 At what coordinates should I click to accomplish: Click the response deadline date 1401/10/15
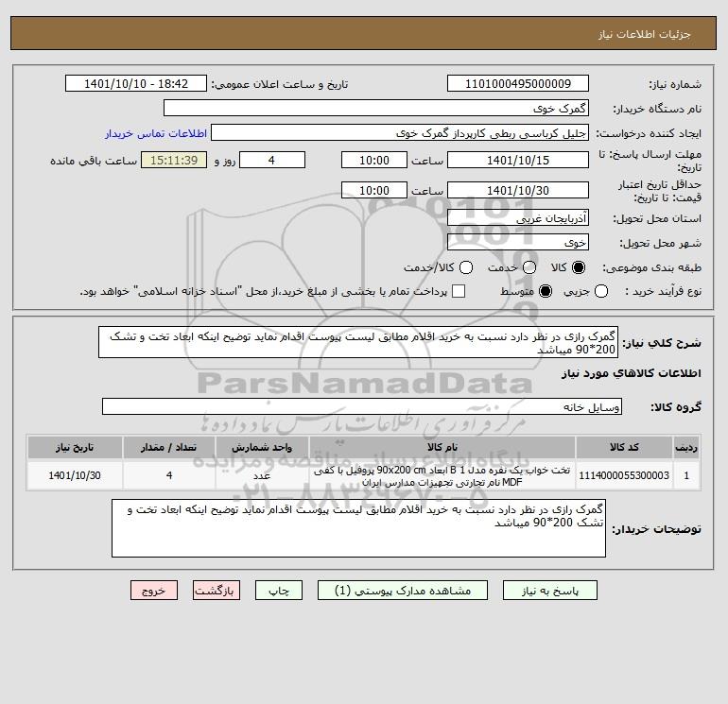coord(518,160)
